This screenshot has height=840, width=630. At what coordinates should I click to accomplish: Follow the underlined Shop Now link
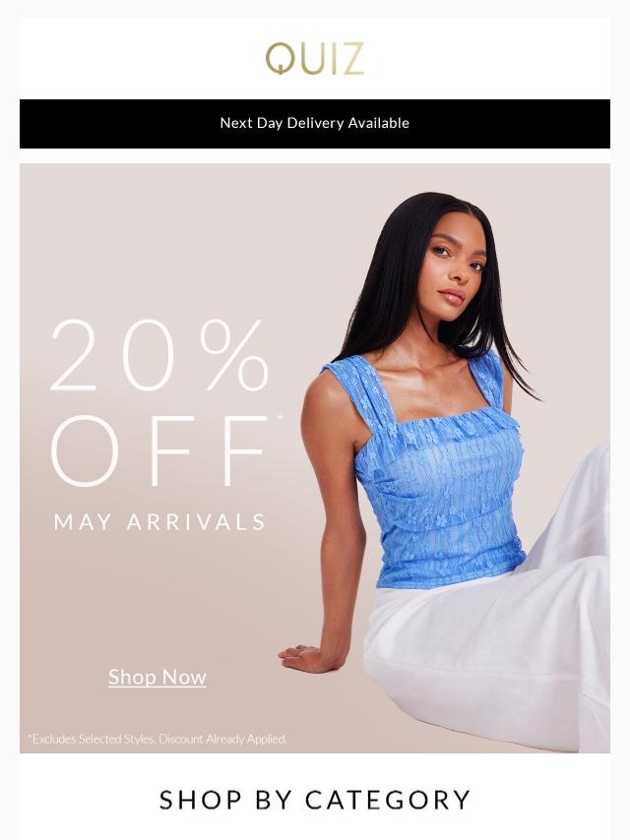pyautogui.click(x=157, y=677)
